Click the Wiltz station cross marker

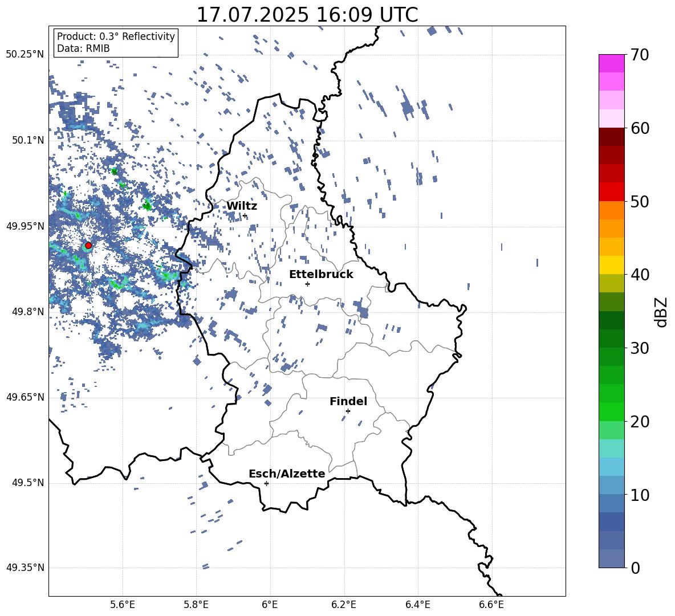[x=245, y=215]
